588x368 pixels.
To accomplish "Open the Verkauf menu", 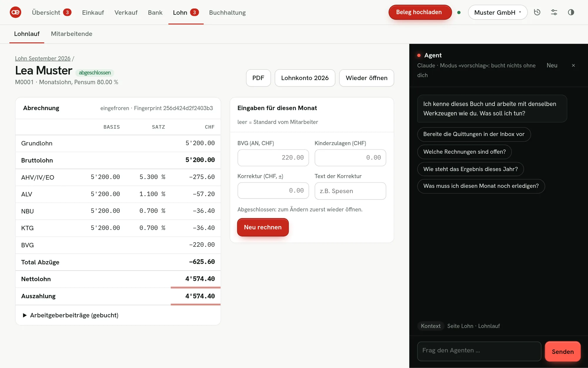I will point(126,12).
